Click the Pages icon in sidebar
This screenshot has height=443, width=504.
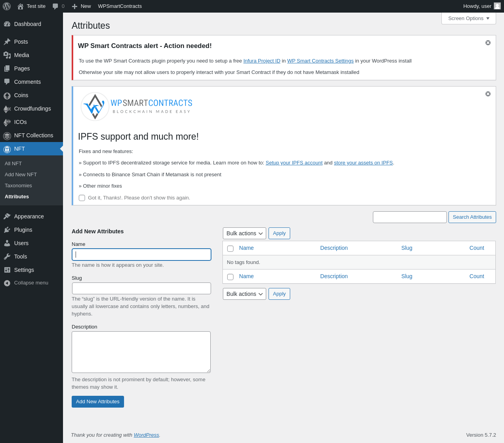tap(7, 68)
